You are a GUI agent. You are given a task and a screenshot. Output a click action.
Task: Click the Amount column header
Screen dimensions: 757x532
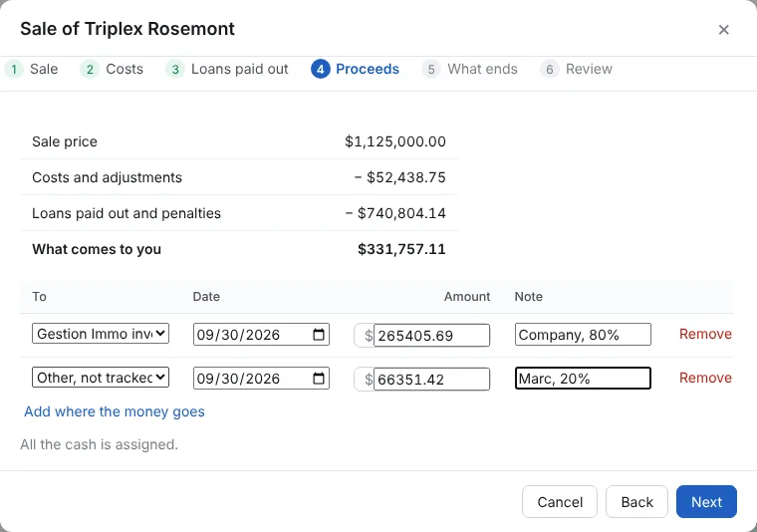(x=467, y=297)
